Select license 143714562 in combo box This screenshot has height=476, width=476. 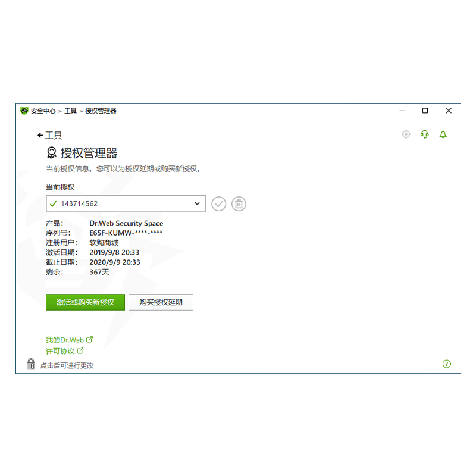[126, 203]
